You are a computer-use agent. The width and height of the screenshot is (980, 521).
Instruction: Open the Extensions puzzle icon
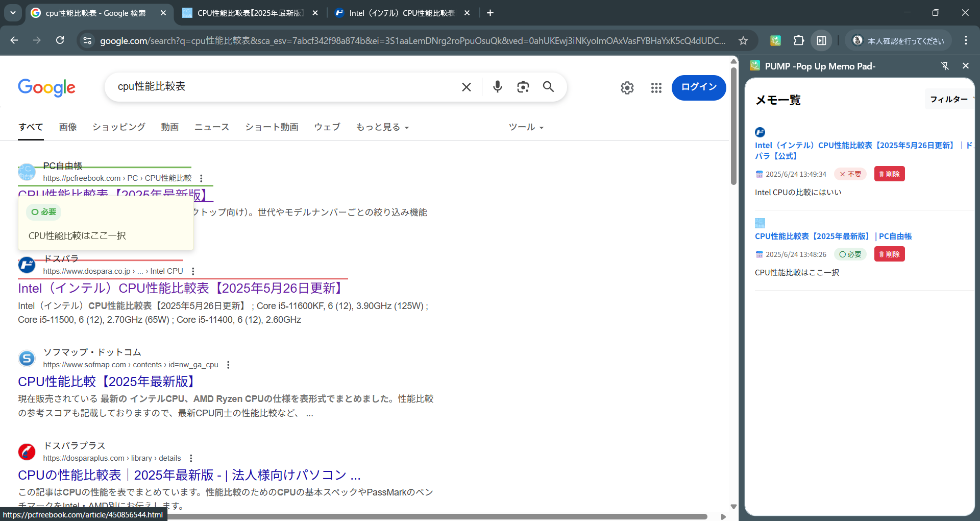coord(799,40)
